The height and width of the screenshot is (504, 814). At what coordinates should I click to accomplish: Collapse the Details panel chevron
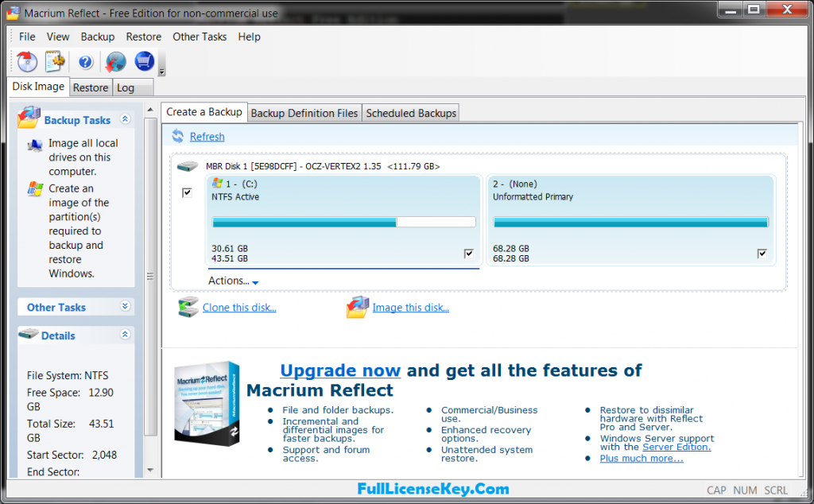click(125, 334)
